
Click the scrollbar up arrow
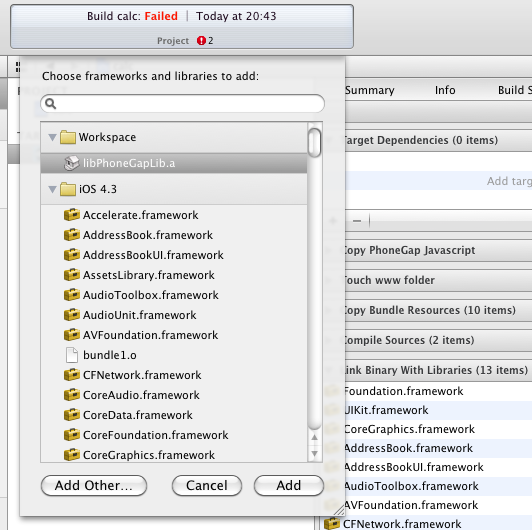315,437
